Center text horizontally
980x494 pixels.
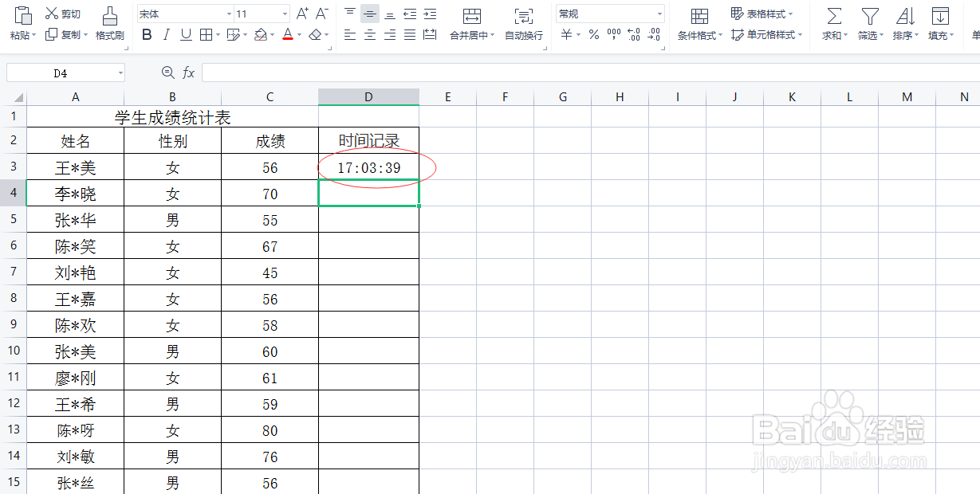(x=370, y=34)
